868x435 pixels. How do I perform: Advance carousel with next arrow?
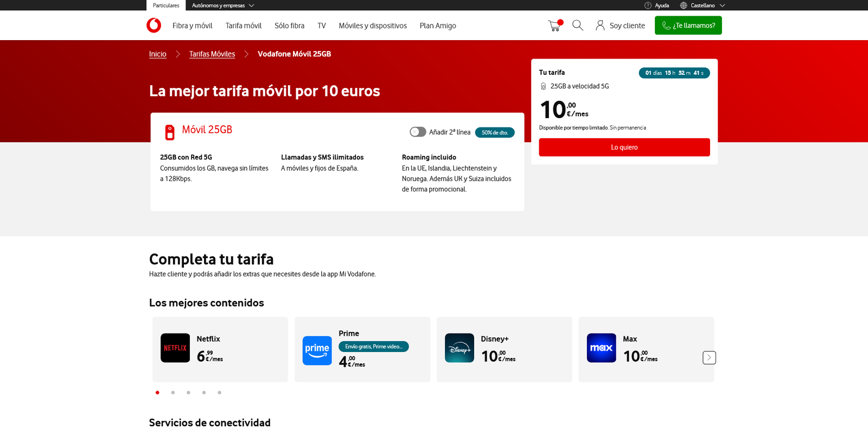[x=709, y=357]
